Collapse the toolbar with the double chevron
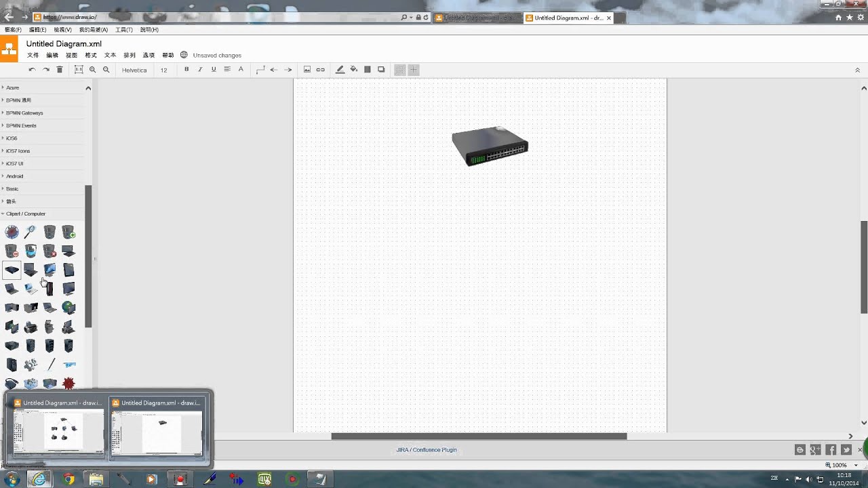Viewport: 868px width, 488px height. click(857, 70)
